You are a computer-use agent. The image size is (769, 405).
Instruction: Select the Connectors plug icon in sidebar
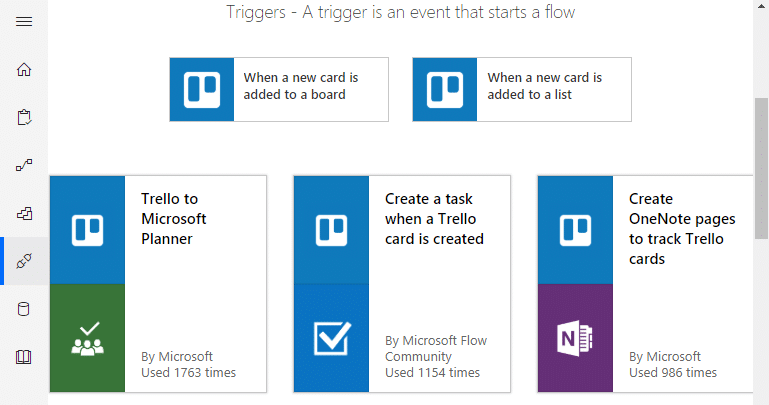[24, 261]
